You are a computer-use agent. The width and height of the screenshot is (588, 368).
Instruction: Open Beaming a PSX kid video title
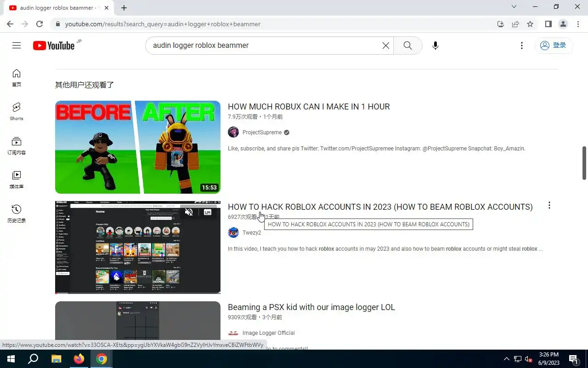[311, 307]
